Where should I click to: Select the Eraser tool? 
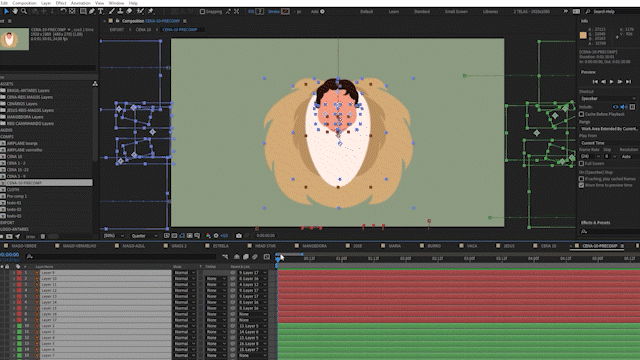(129, 11)
